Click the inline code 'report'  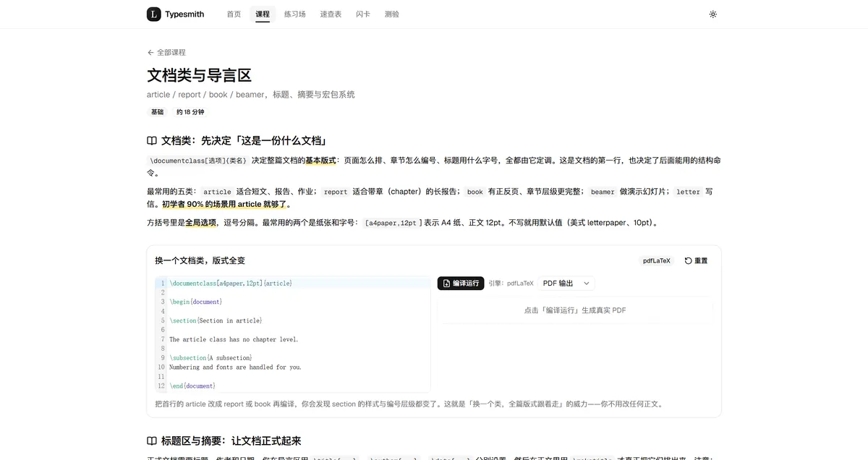point(336,192)
